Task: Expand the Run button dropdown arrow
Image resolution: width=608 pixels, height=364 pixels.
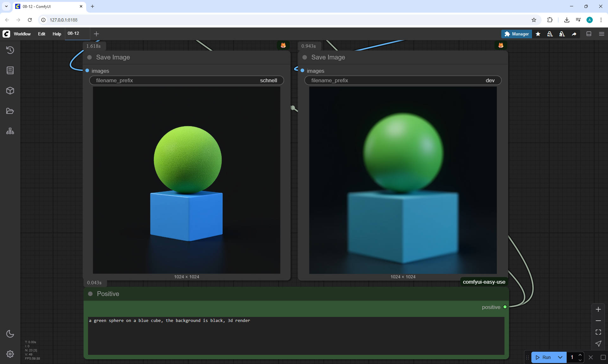Action: click(560, 357)
